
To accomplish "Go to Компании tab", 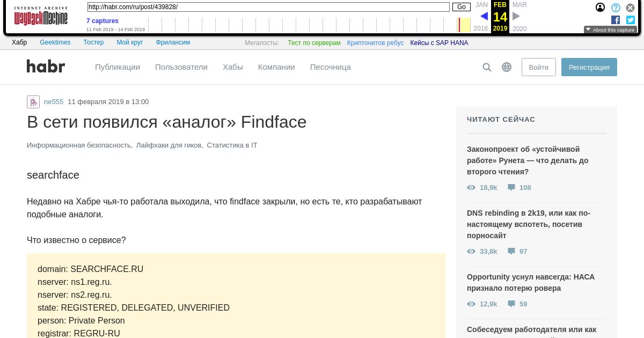I will (x=276, y=67).
